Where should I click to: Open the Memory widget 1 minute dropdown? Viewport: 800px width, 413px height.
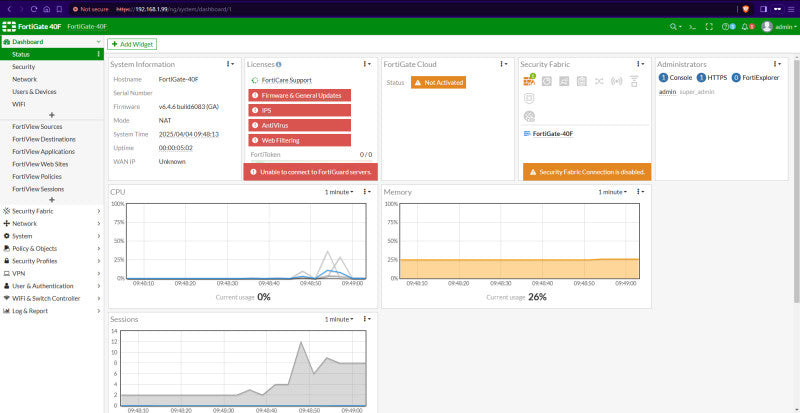point(613,192)
